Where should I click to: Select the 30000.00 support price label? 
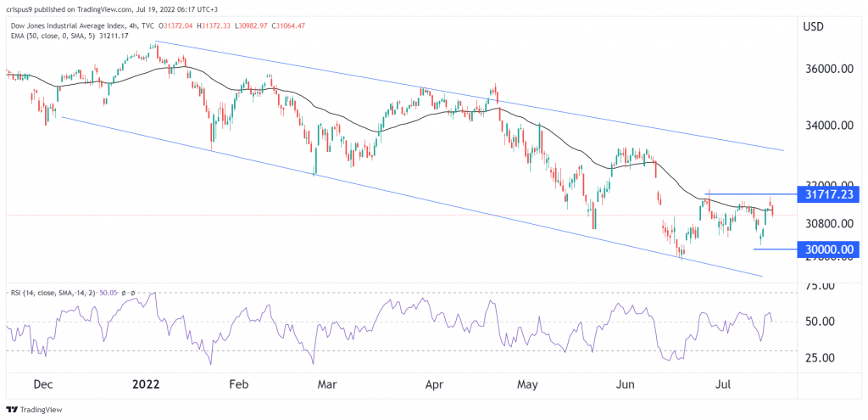pyautogui.click(x=829, y=249)
